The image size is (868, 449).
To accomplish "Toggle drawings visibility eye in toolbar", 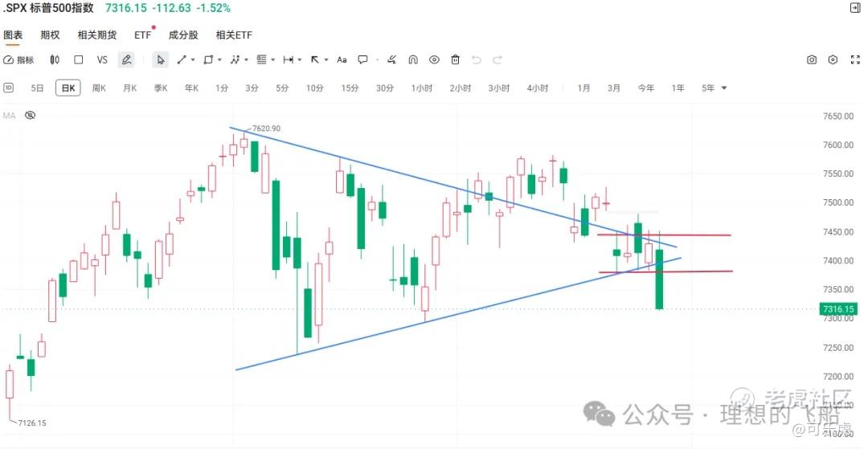I will (435, 59).
